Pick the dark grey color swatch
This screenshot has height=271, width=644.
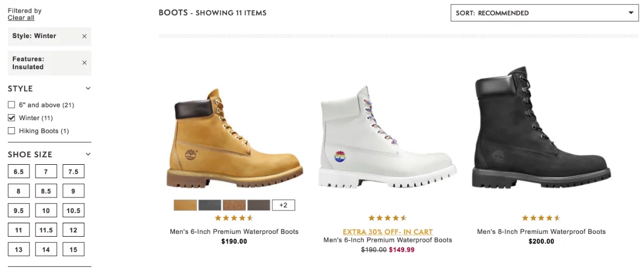[x=210, y=205]
